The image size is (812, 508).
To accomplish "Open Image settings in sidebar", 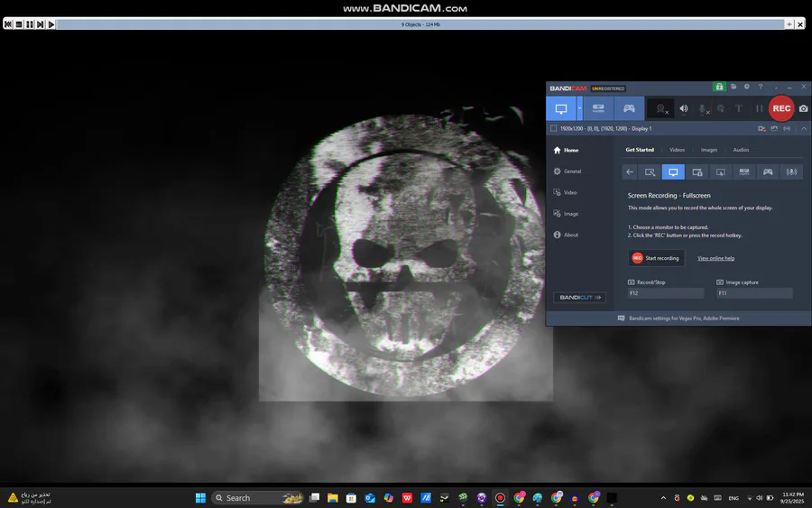I will [x=566, y=214].
